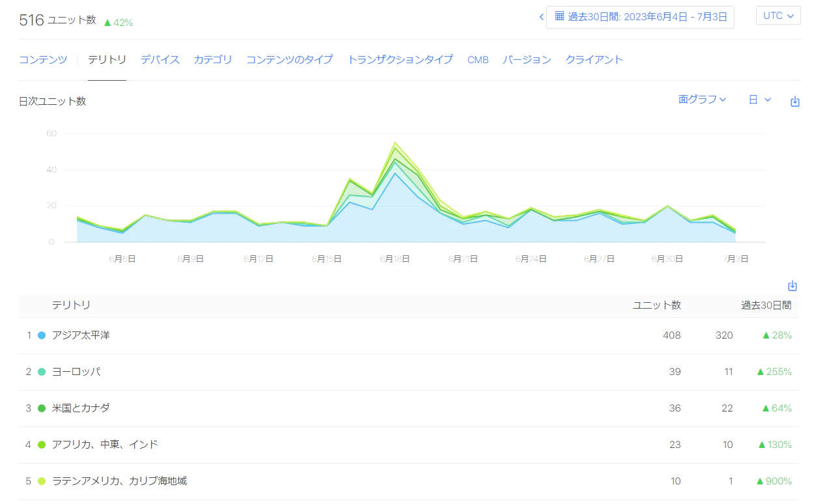Viewport: 840px width, 504px height.
Task: Click the 日次ユニット数 chart title
Action: tap(52, 101)
